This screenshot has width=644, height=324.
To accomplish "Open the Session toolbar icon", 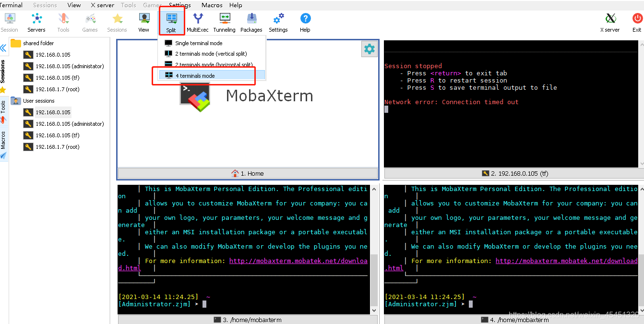I will click(x=10, y=22).
